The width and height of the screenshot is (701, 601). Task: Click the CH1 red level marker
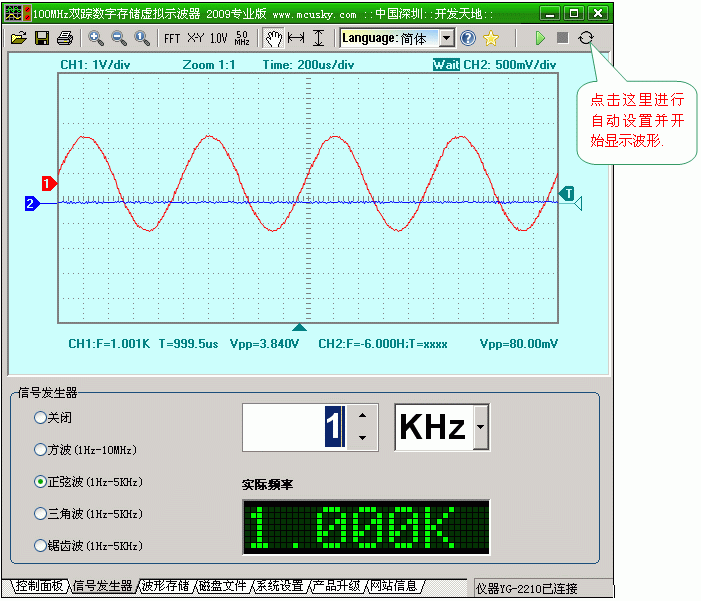click(47, 183)
